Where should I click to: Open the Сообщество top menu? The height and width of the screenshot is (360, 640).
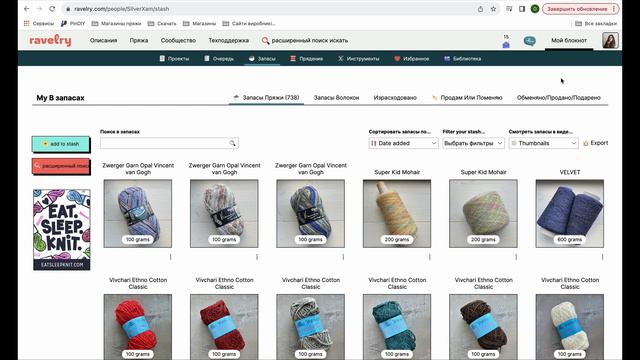178,40
